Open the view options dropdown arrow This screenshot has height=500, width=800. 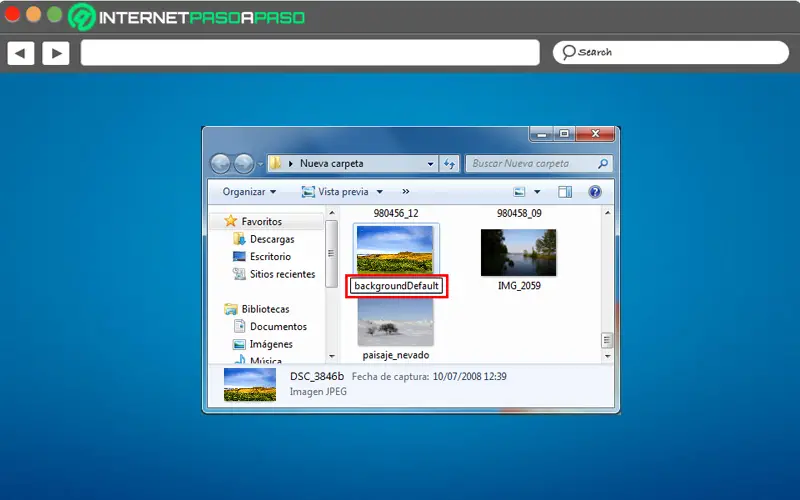pyautogui.click(x=537, y=192)
